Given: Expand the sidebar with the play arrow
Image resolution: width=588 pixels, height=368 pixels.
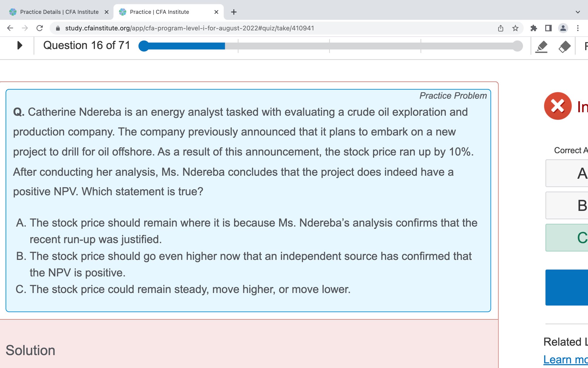Looking at the screenshot, I should pos(20,45).
